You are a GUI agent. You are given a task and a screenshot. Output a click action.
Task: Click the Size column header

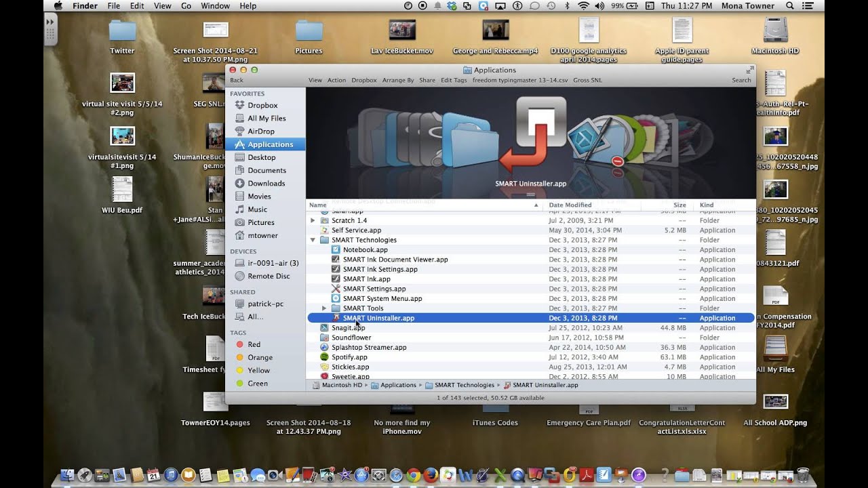[x=679, y=205]
